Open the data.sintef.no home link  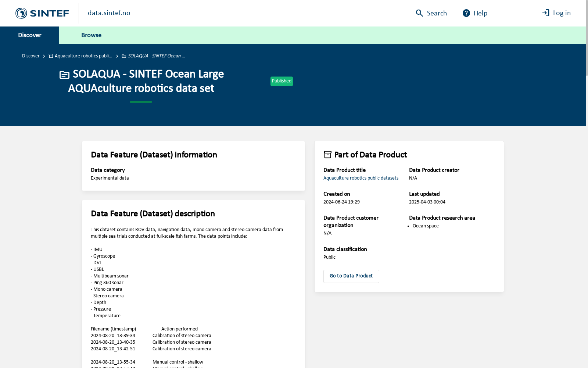click(109, 13)
